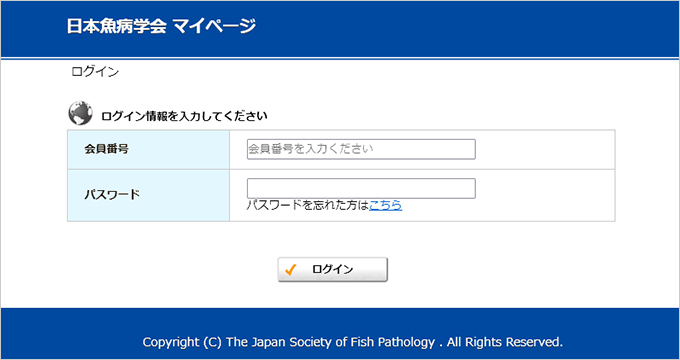680x360 pixels.
Task: Click the 会員番号を入力ください placeholder text
Action: point(311,149)
